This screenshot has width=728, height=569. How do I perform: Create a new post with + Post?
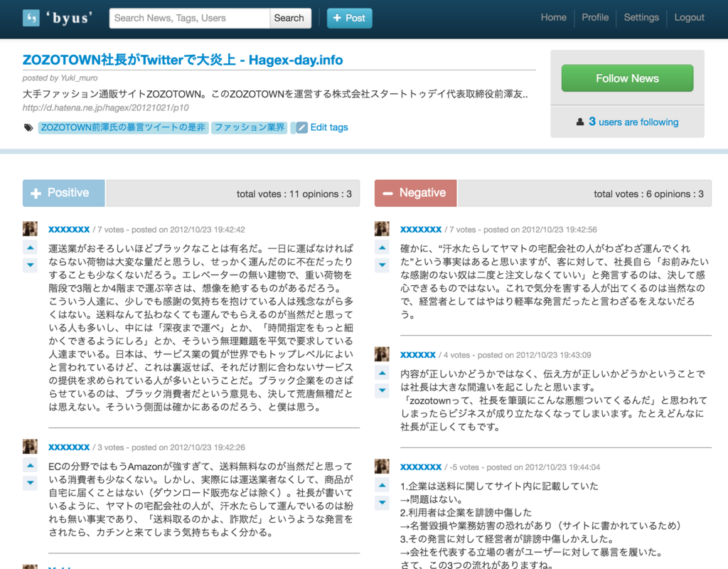click(x=350, y=18)
